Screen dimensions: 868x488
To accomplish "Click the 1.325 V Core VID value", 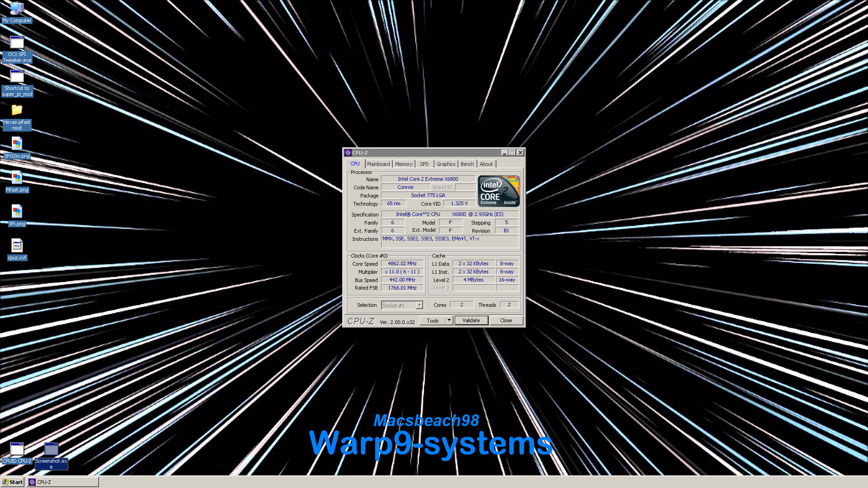I will [459, 203].
